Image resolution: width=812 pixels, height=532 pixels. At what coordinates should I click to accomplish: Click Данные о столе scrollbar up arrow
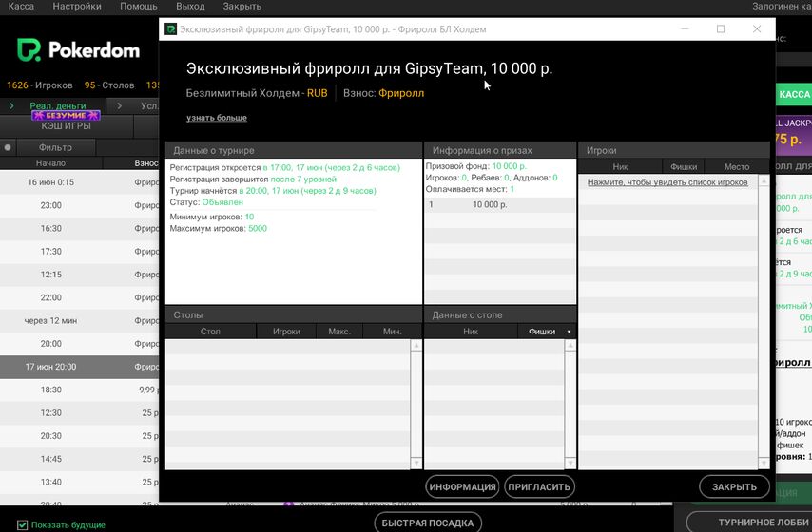tap(570, 345)
